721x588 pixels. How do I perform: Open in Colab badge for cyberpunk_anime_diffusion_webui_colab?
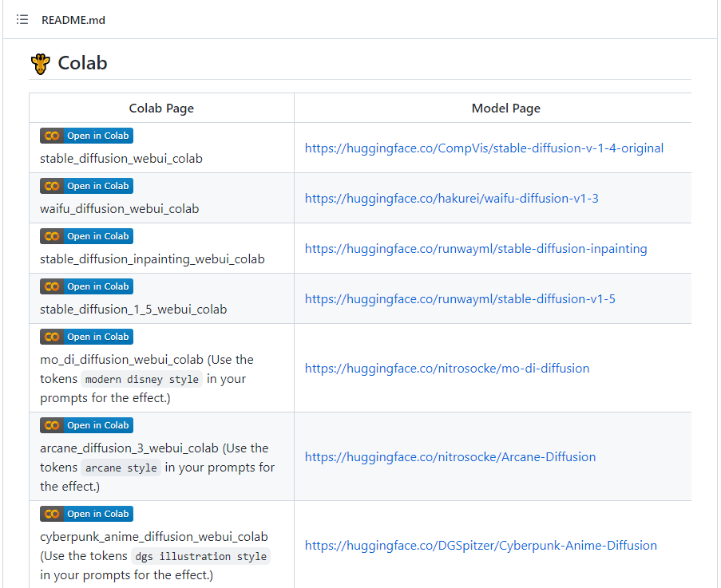pyautogui.click(x=86, y=514)
